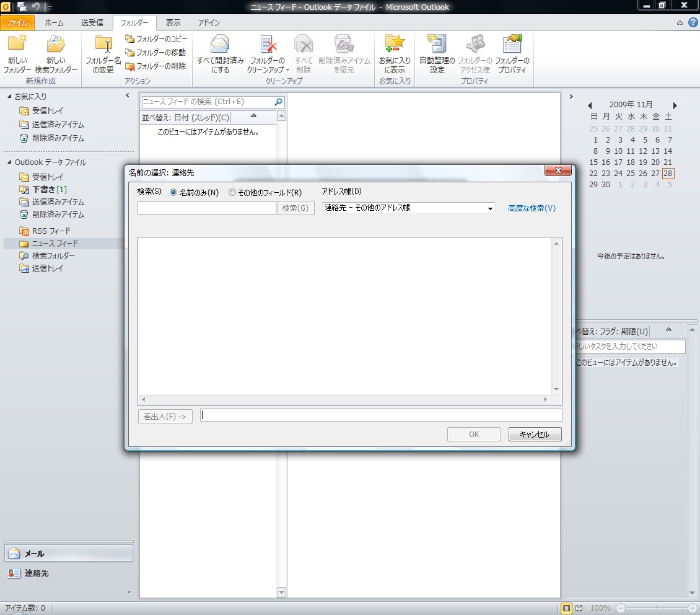
Task: Click the 新しいフォルダー (New Folder) icon
Action: pyautogui.click(x=17, y=44)
